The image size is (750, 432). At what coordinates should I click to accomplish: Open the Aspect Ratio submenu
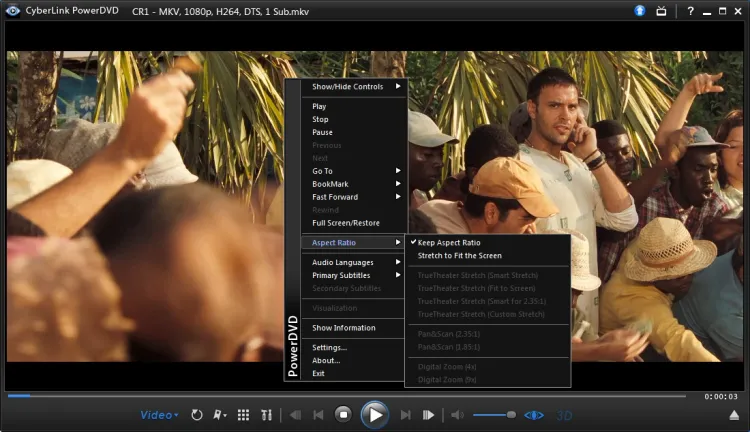point(354,243)
